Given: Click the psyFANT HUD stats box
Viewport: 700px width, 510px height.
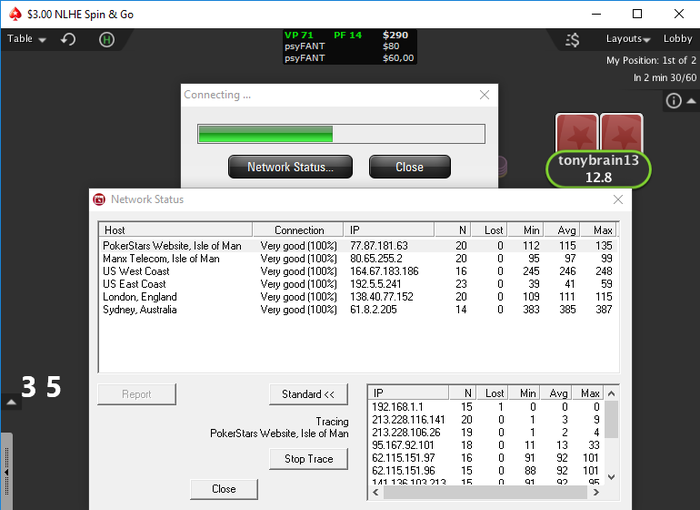Looking at the screenshot, I should click(350, 46).
